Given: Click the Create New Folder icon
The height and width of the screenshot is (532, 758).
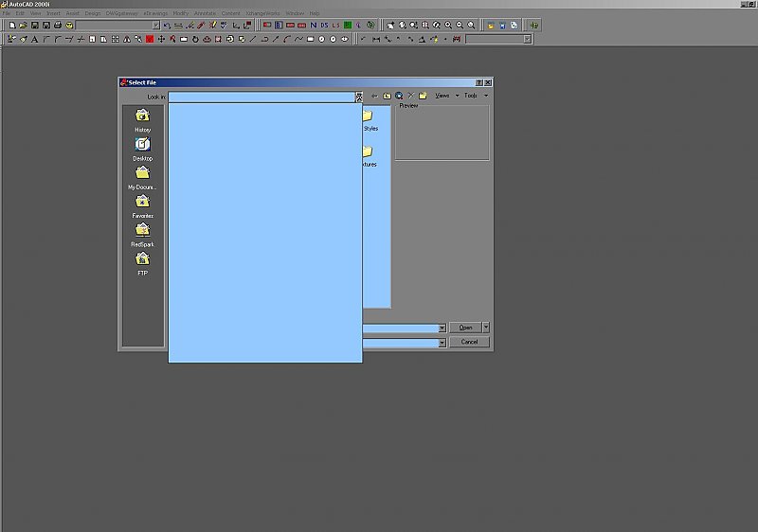Looking at the screenshot, I should [x=423, y=96].
